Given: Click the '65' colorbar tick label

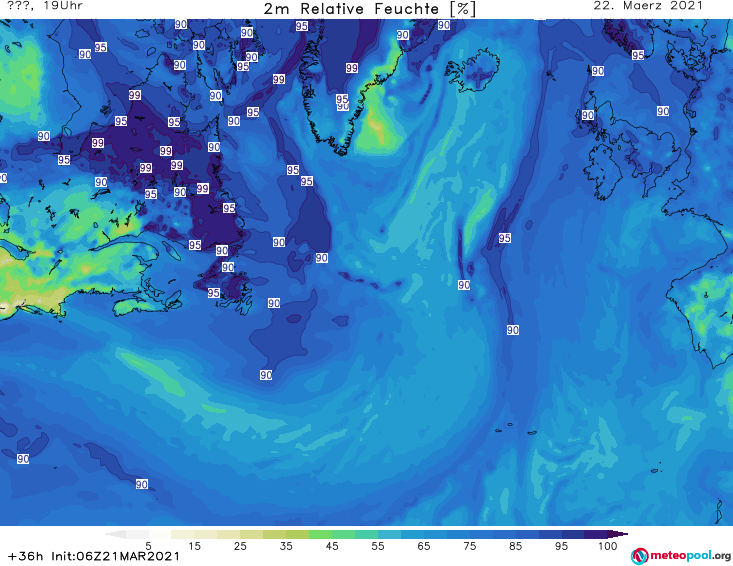Looking at the screenshot, I should pos(424,546).
